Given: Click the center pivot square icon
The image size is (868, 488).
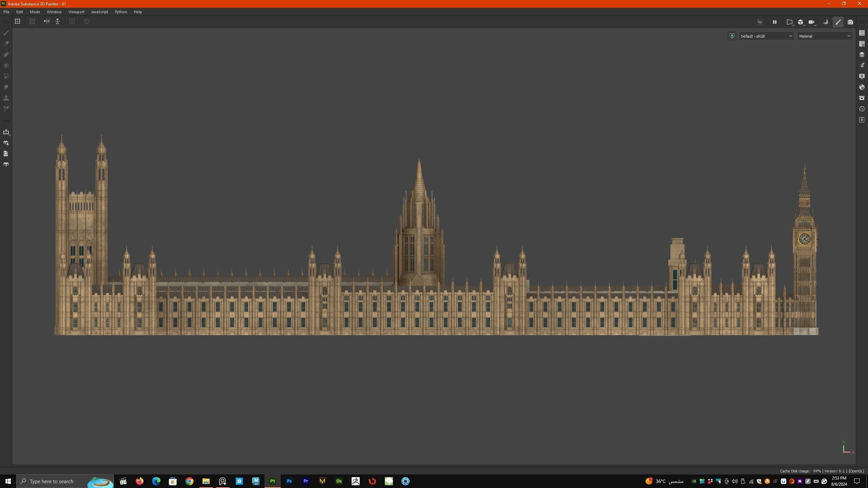Looking at the screenshot, I should (72, 21).
